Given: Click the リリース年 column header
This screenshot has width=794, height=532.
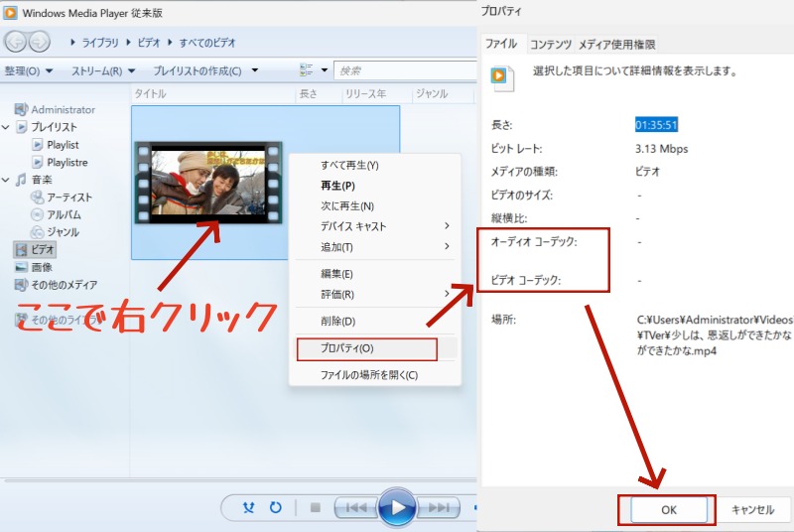Looking at the screenshot, I should [x=376, y=93].
